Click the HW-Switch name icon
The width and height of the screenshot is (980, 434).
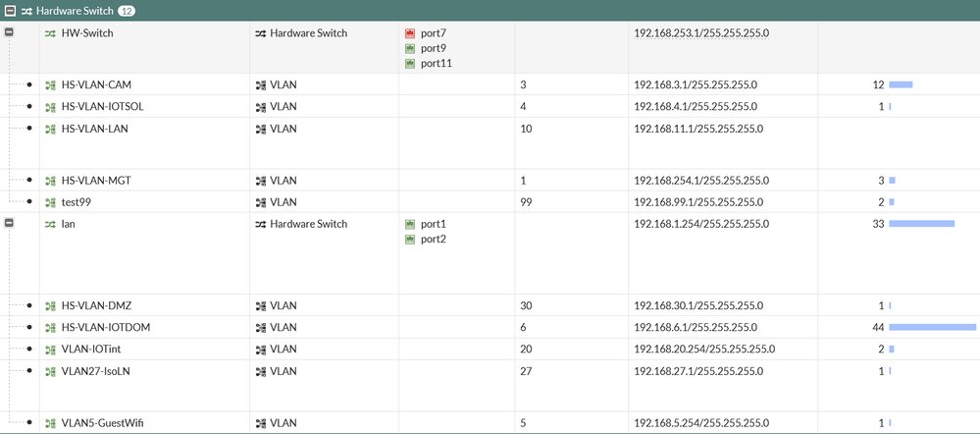point(50,33)
